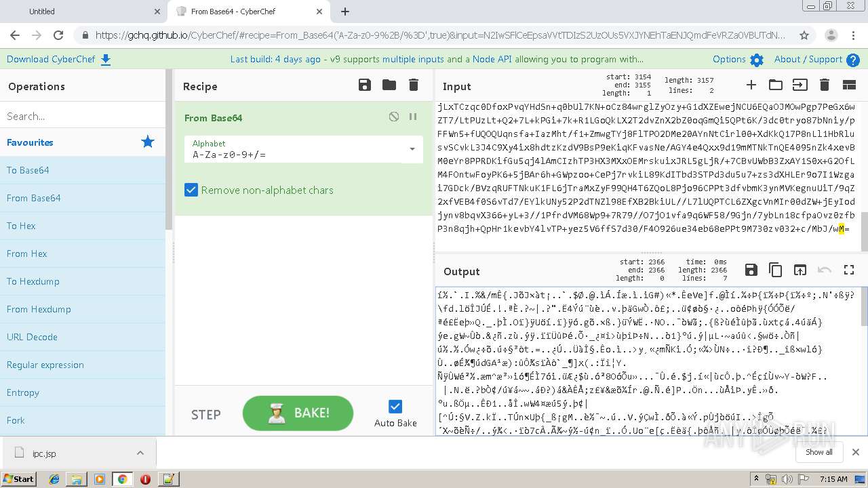Open the Chrome three-dot menu
The height and width of the screenshot is (488, 868).
[x=854, y=35]
